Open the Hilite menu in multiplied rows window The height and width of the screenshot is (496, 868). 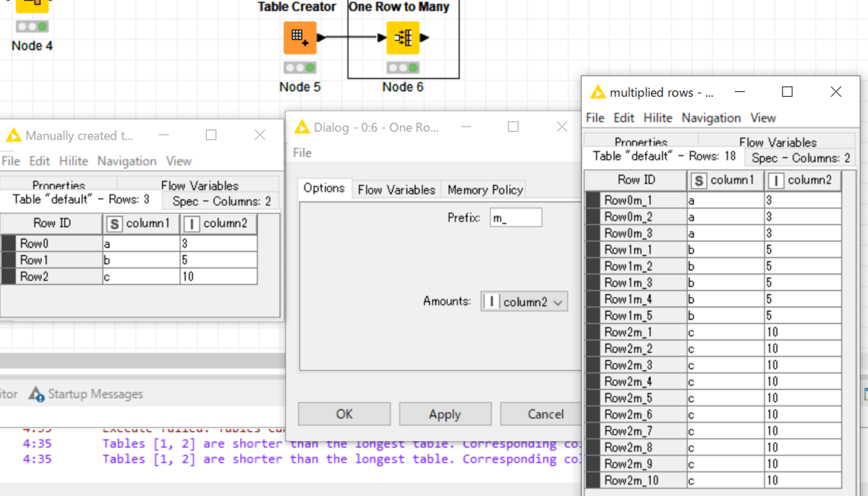(x=658, y=118)
